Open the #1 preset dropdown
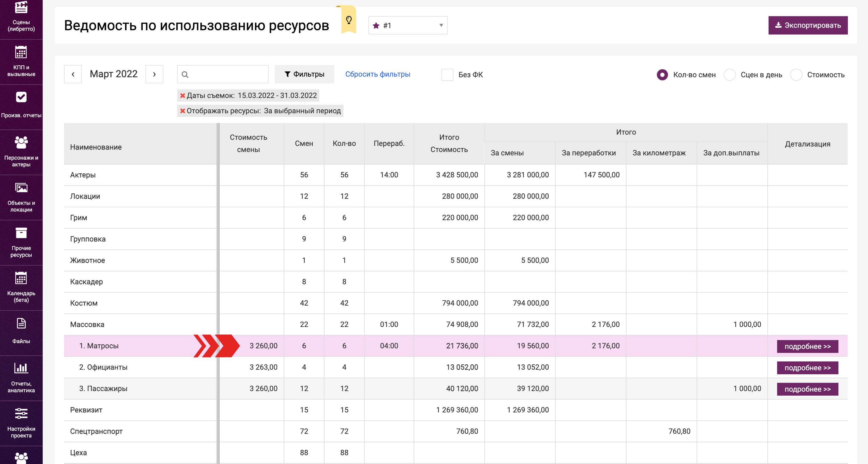This screenshot has width=868, height=464. (408, 25)
